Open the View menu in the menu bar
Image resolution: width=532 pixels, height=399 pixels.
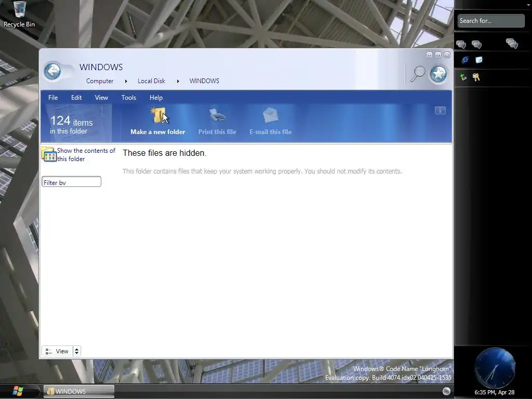pos(101,98)
